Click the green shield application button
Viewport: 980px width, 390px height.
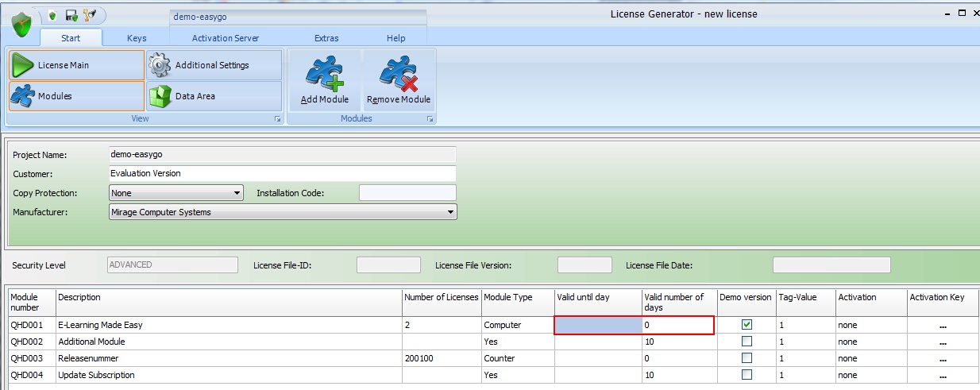click(x=21, y=25)
